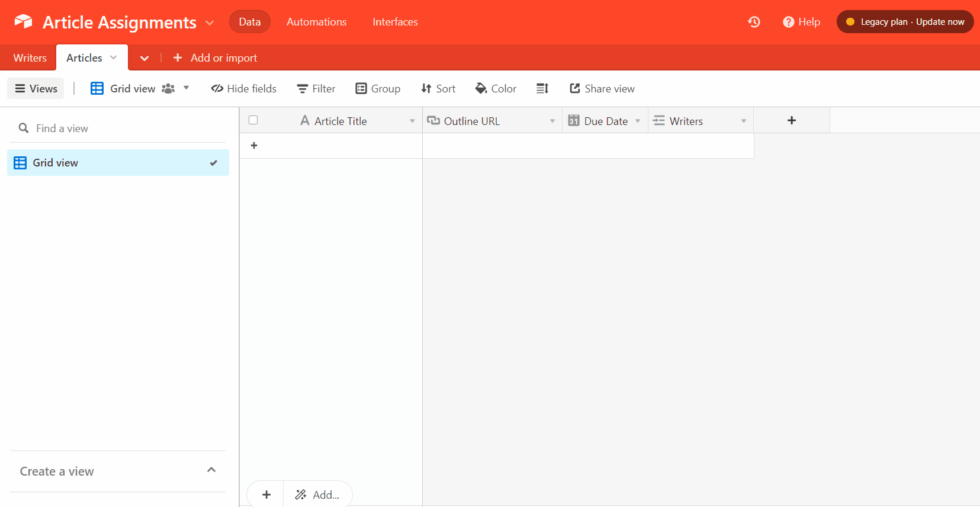
Task: Collapse the Create a view section
Action: click(211, 470)
